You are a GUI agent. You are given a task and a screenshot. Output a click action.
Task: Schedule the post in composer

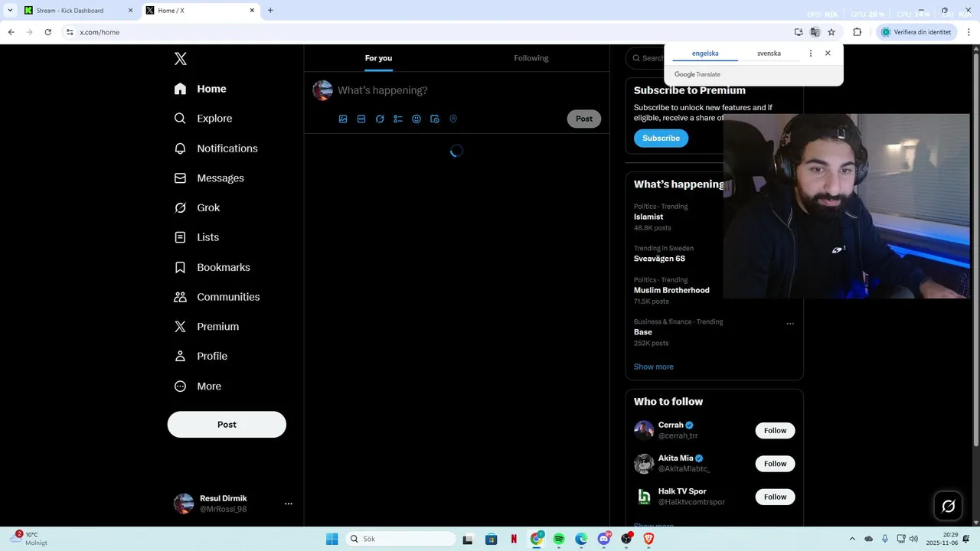(435, 119)
